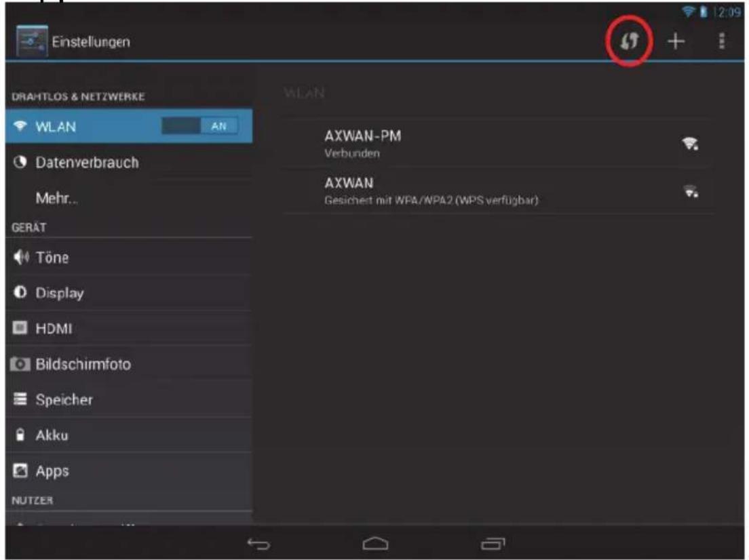Open Display settings
The image size is (749, 560).
[x=128, y=293]
